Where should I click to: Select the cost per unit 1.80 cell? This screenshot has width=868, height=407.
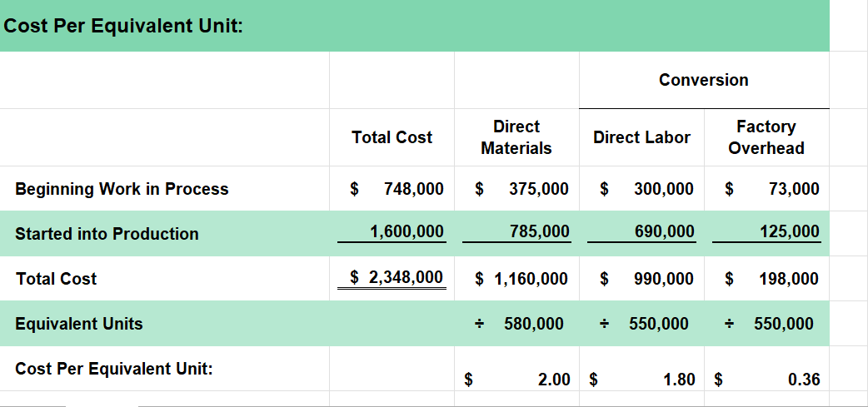pos(641,369)
